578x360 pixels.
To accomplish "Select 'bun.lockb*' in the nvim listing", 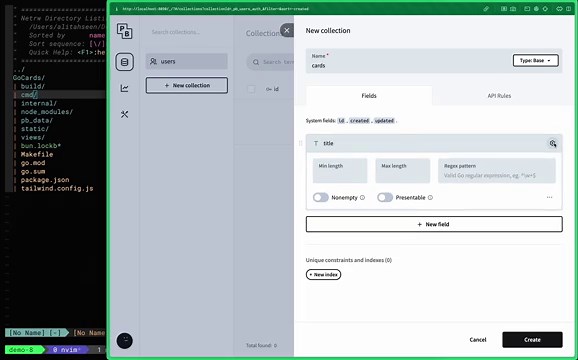I will click(41, 146).
